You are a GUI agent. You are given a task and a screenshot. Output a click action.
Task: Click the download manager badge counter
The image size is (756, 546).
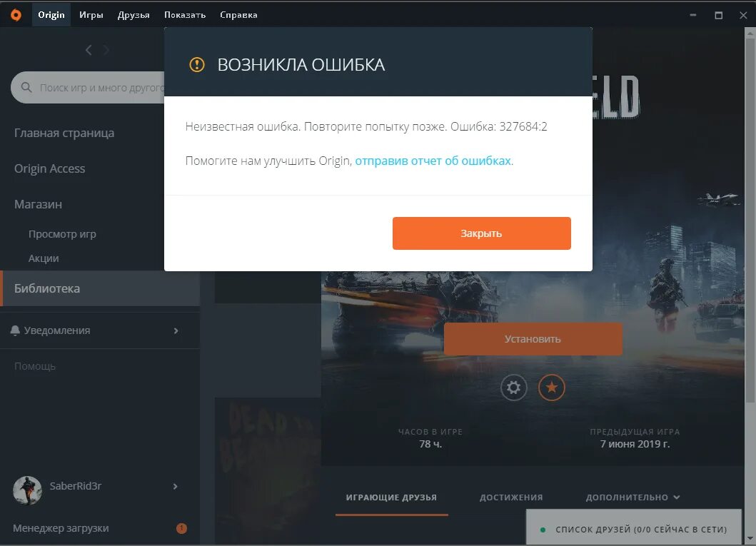pyautogui.click(x=181, y=528)
